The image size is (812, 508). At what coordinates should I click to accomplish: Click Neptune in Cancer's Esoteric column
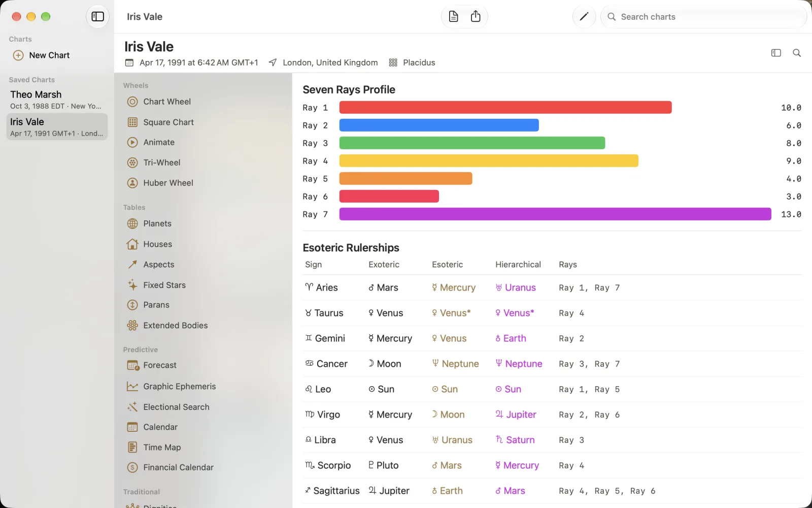tap(455, 364)
